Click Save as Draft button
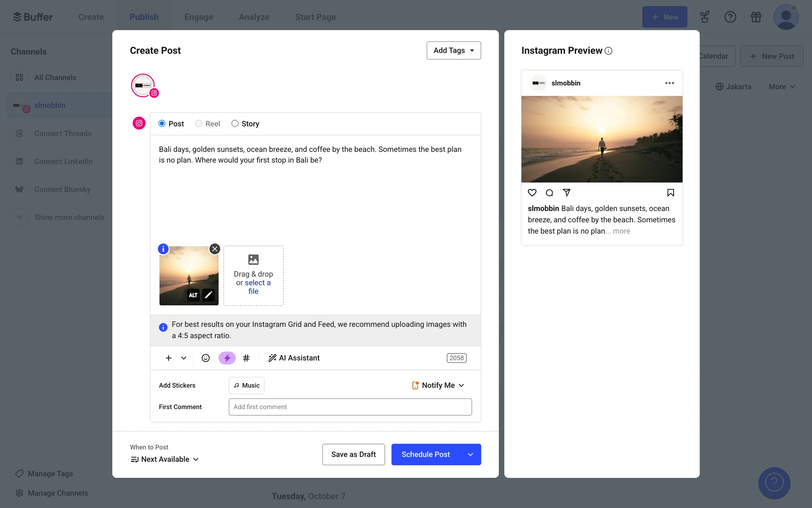The image size is (812, 508). click(x=353, y=455)
